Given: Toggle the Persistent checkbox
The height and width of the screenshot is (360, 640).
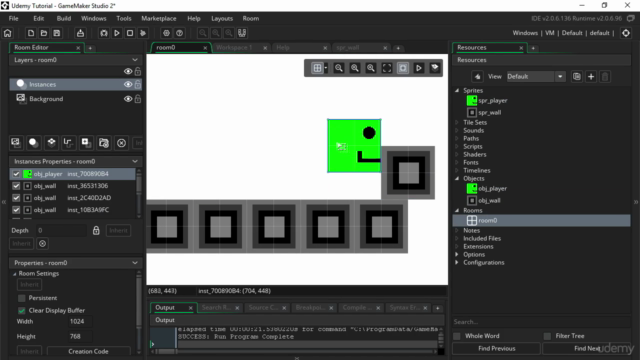Looking at the screenshot, I should click(22, 298).
